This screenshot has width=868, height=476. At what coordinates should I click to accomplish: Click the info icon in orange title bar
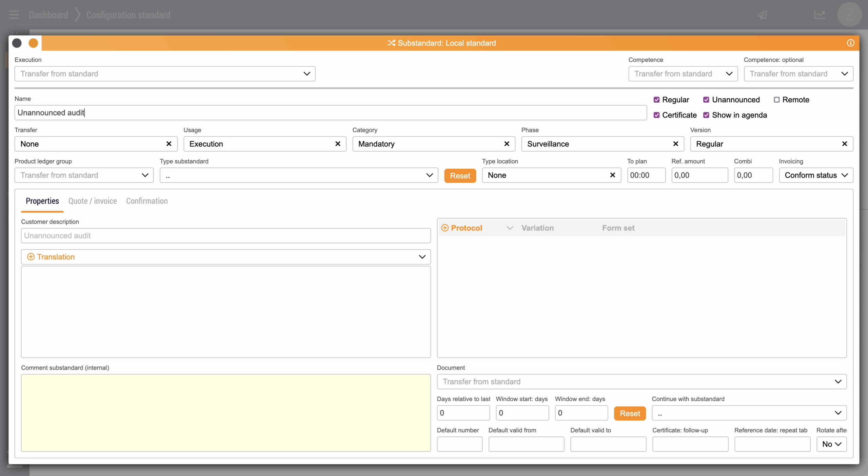point(850,43)
